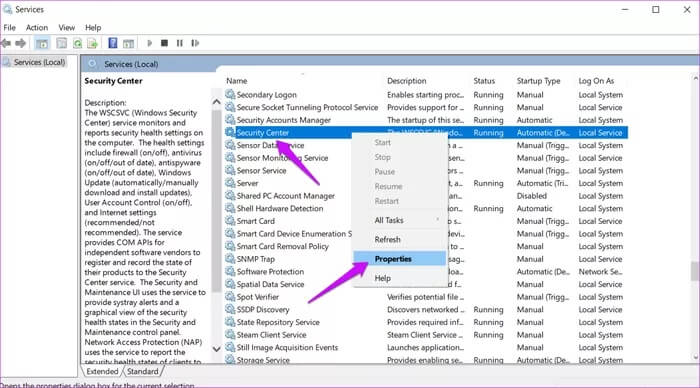Viewport: 700px width, 388px height.
Task: Click the Back arrow toolbar icon
Action: point(6,43)
